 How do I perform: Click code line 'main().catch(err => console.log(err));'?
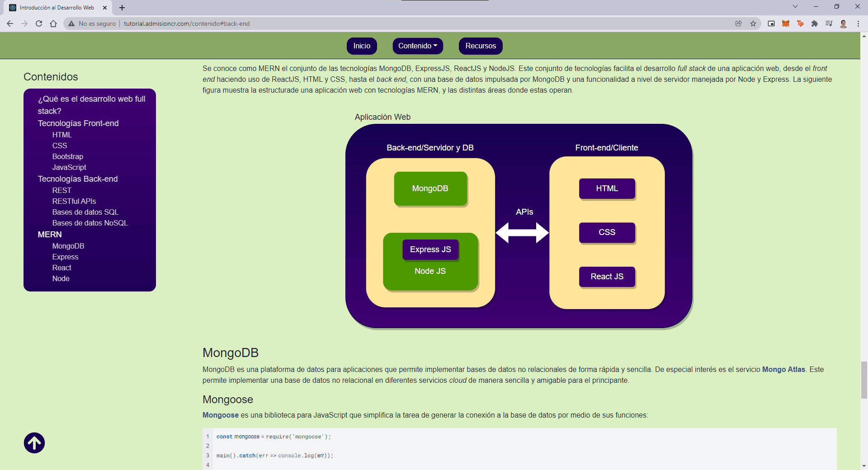coord(275,456)
